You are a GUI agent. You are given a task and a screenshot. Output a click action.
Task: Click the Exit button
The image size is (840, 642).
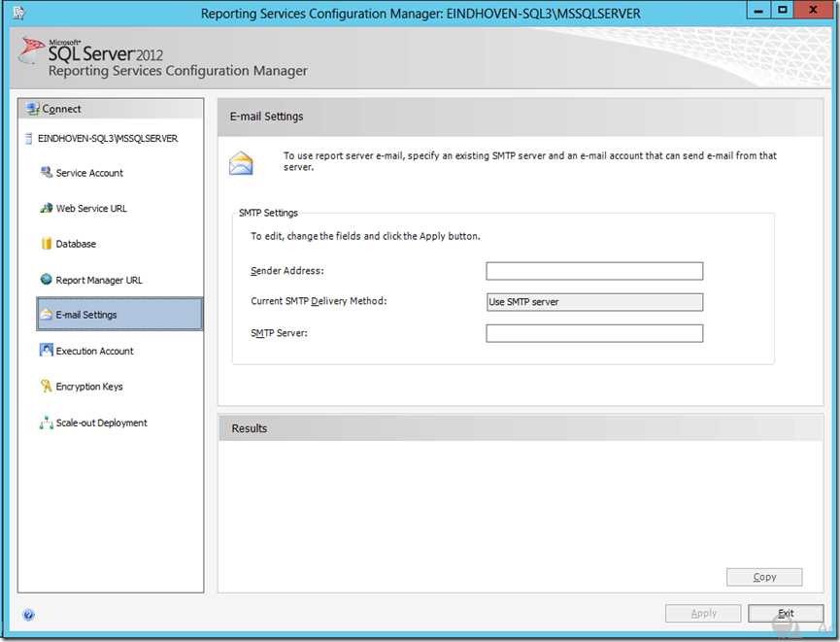click(786, 614)
